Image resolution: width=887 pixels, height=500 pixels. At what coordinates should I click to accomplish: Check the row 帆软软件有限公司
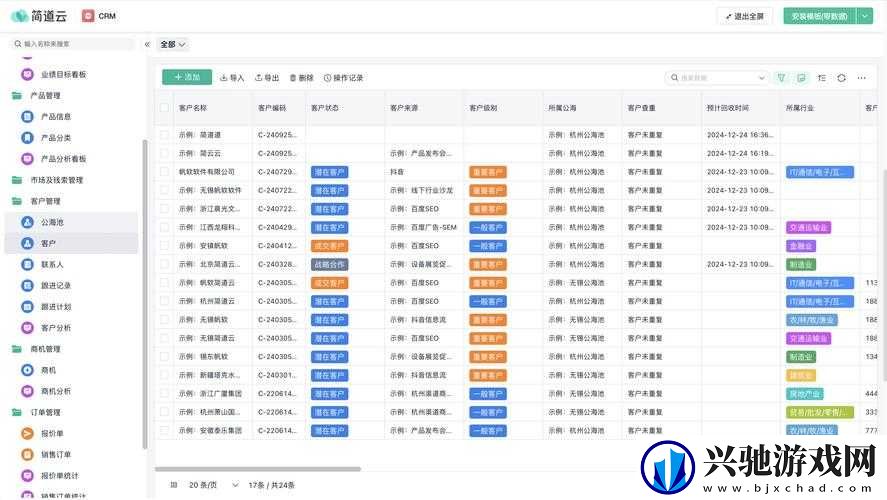(165, 171)
